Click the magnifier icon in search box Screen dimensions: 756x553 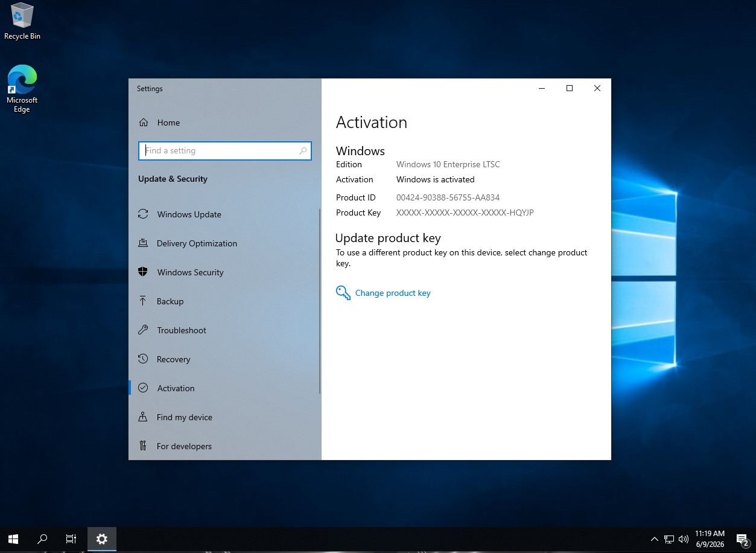click(x=303, y=151)
